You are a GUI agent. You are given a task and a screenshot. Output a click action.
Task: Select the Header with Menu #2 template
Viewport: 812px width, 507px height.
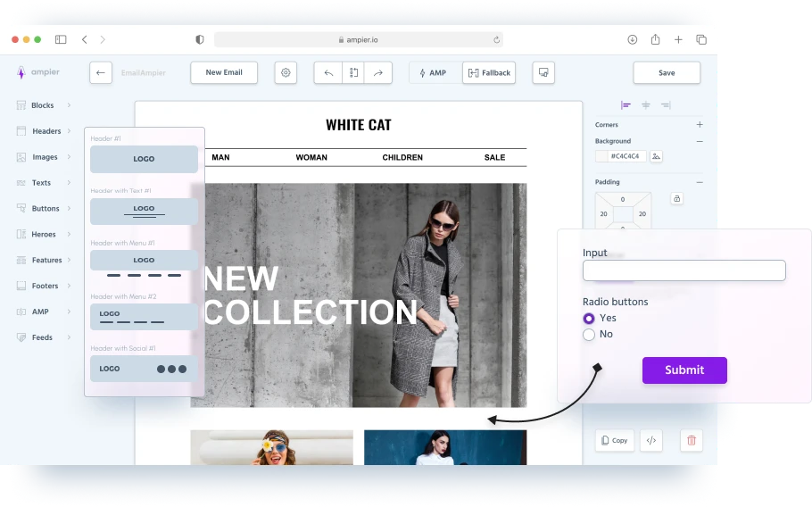(144, 317)
